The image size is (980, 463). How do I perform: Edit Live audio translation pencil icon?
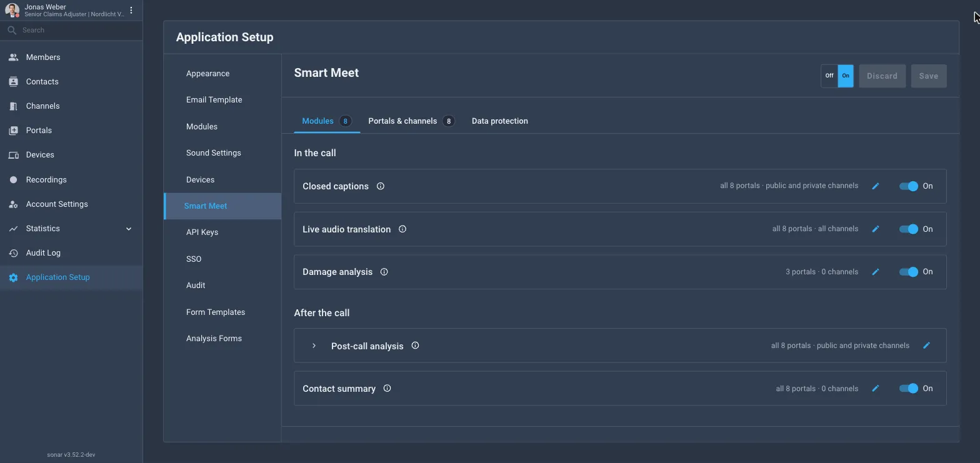876,229
